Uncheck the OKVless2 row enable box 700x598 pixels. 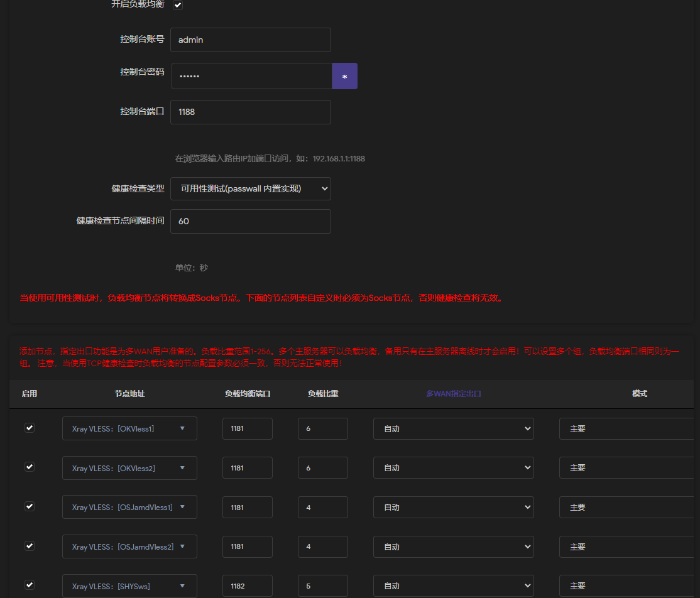pyautogui.click(x=30, y=467)
